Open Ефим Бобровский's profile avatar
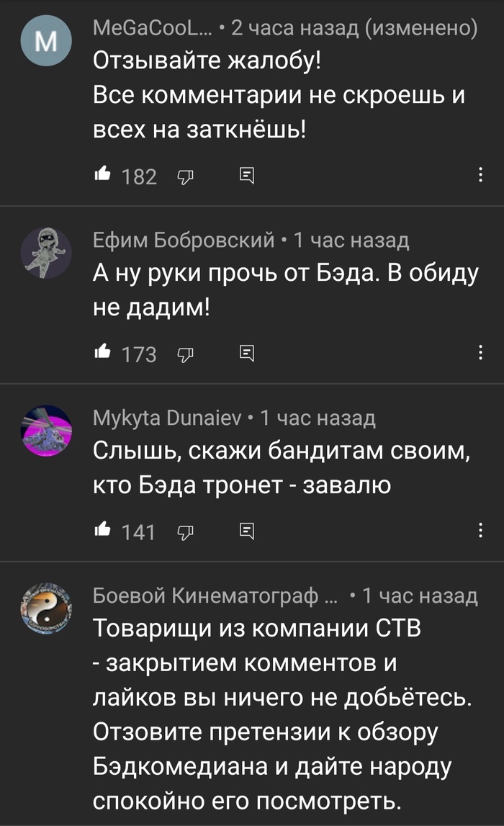The image size is (504, 826). click(x=46, y=253)
